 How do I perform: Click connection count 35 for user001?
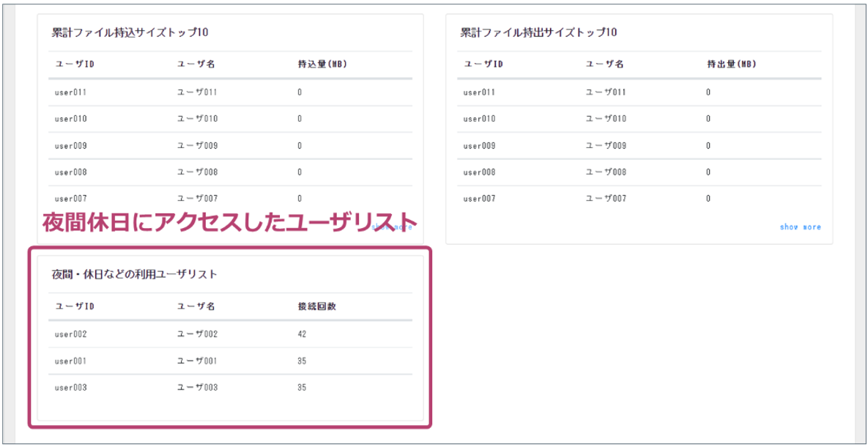(302, 361)
